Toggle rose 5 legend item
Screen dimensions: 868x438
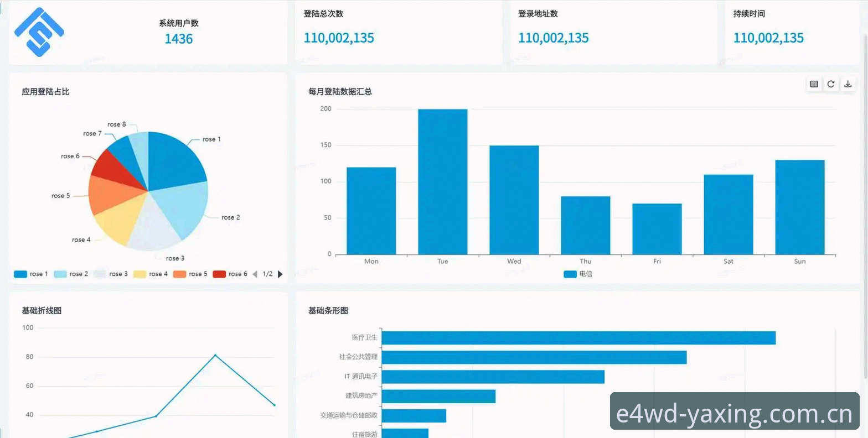pyautogui.click(x=190, y=274)
